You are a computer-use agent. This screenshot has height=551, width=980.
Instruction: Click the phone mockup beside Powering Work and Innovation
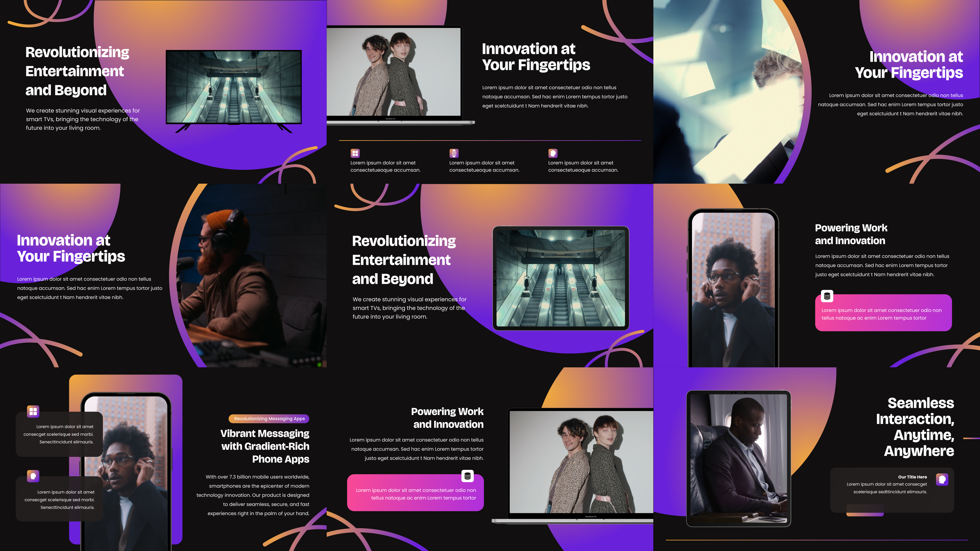[x=733, y=288]
